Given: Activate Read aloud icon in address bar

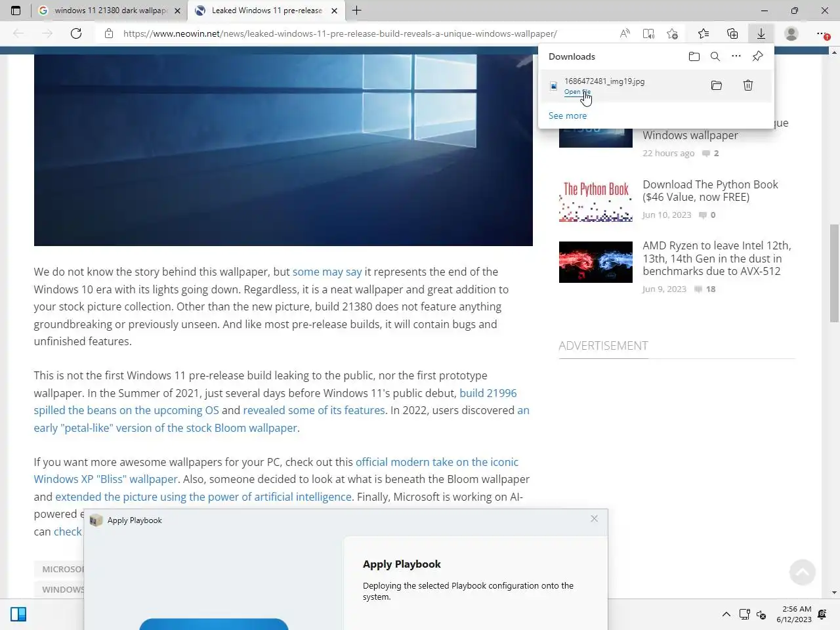Looking at the screenshot, I should pyautogui.click(x=625, y=33).
